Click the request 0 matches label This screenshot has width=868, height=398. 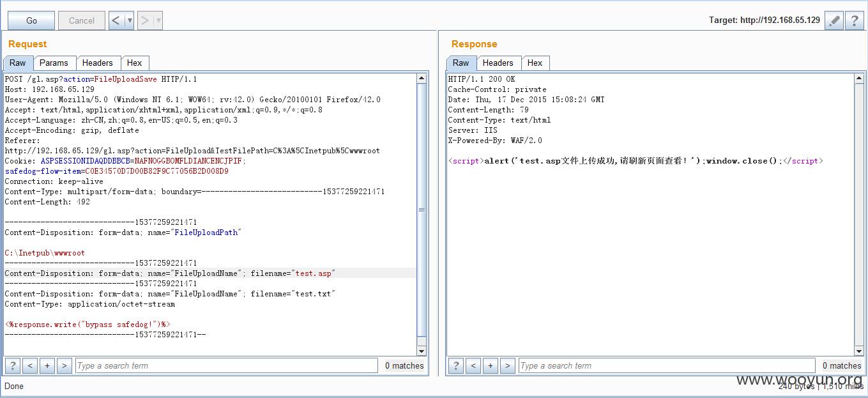coord(404,365)
